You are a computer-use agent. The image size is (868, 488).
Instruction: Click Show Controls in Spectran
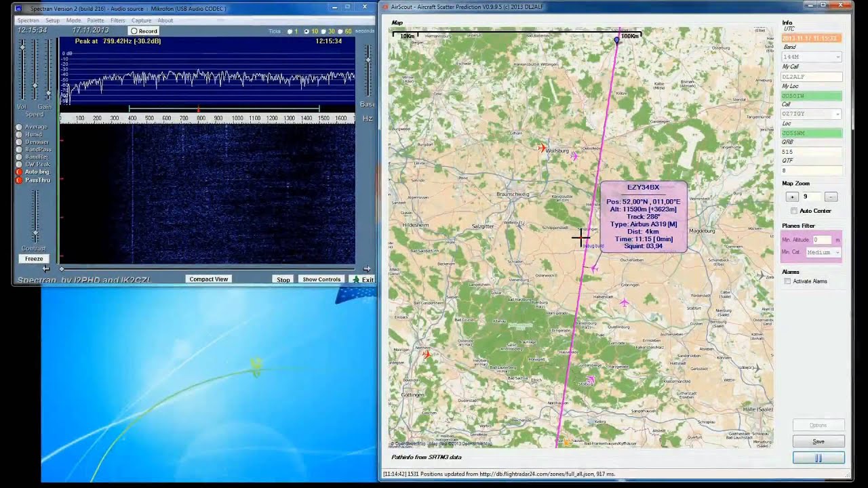tap(321, 279)
